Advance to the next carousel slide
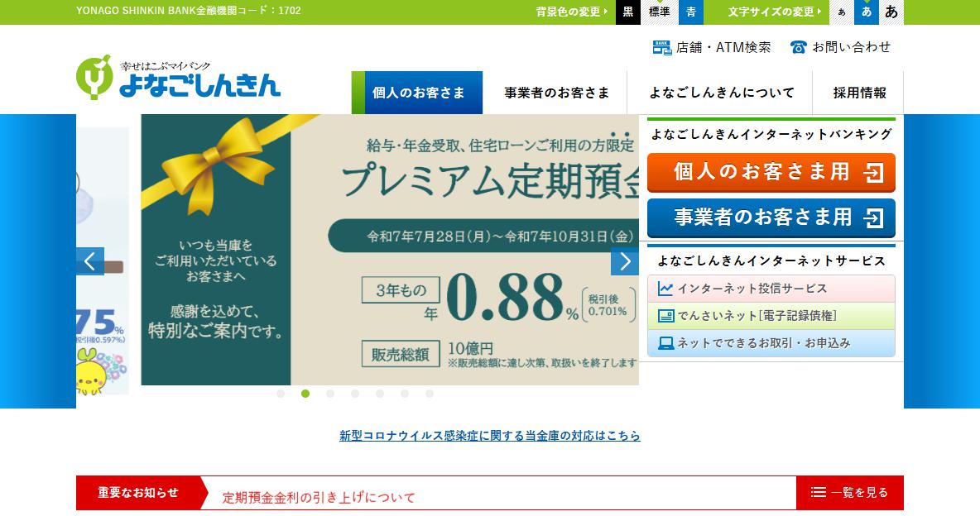 624,261
